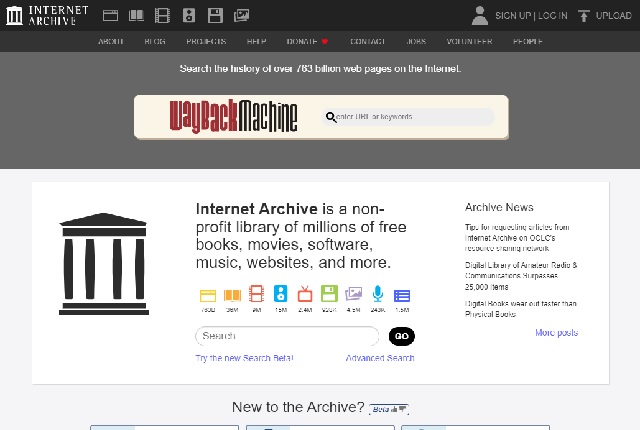Open the Contact menu item
The width and height of the screenshot is (640, 430).
coord(367,41)
